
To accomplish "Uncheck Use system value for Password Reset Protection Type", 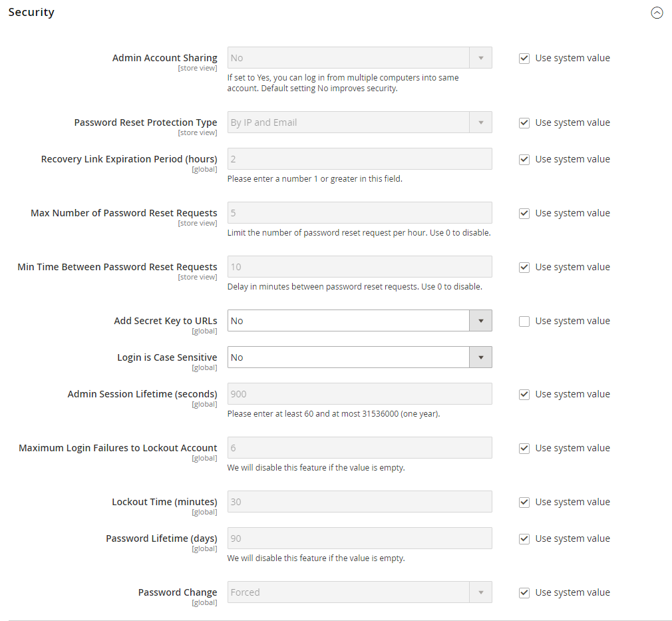I will point(524,122).
